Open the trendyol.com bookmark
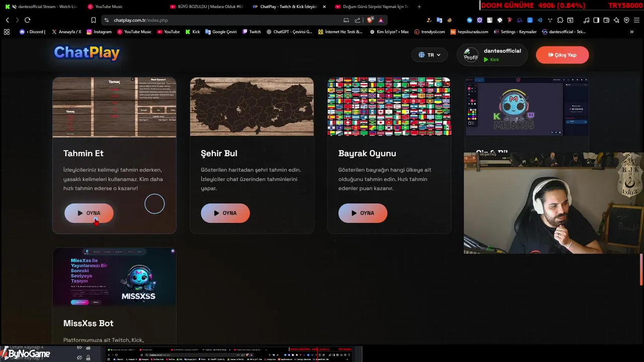The image size is (644, 362). [x=430, y=32]
